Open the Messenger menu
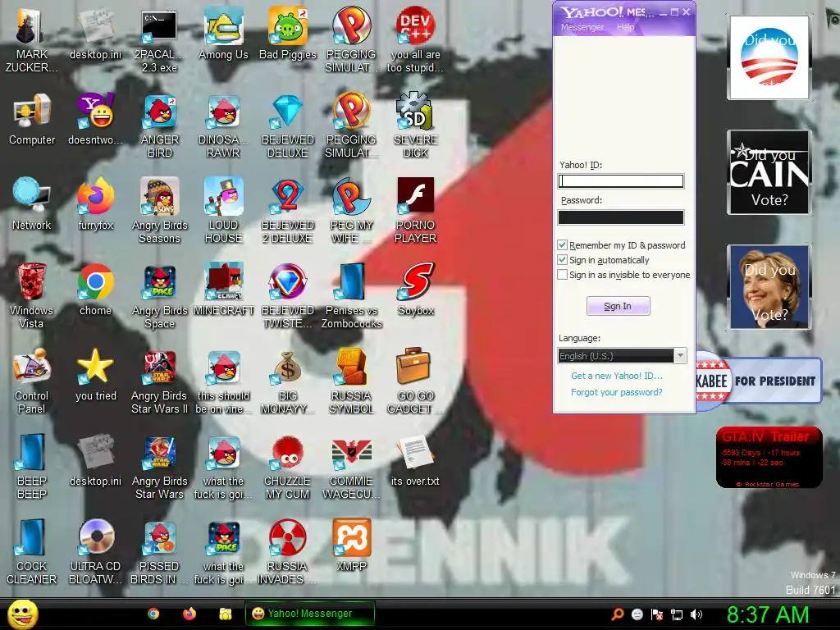 (x=582, y=27)
